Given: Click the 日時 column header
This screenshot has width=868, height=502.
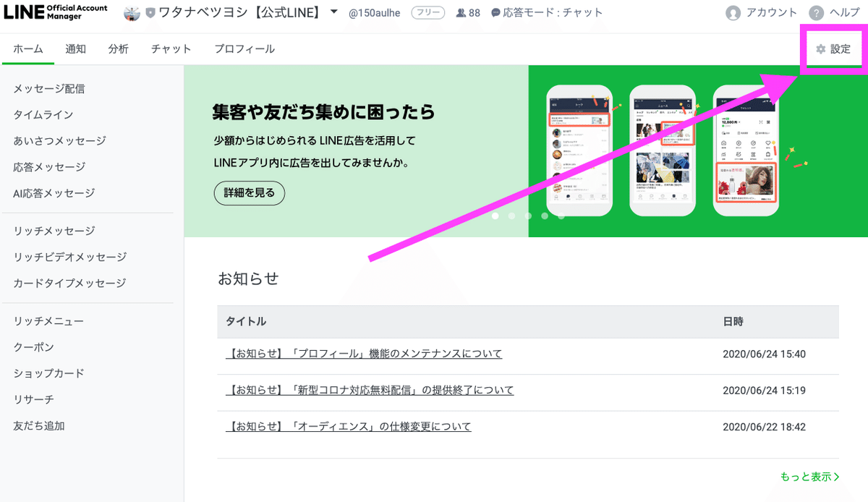Looking at the screenshot, I should [x=733, y=321].
